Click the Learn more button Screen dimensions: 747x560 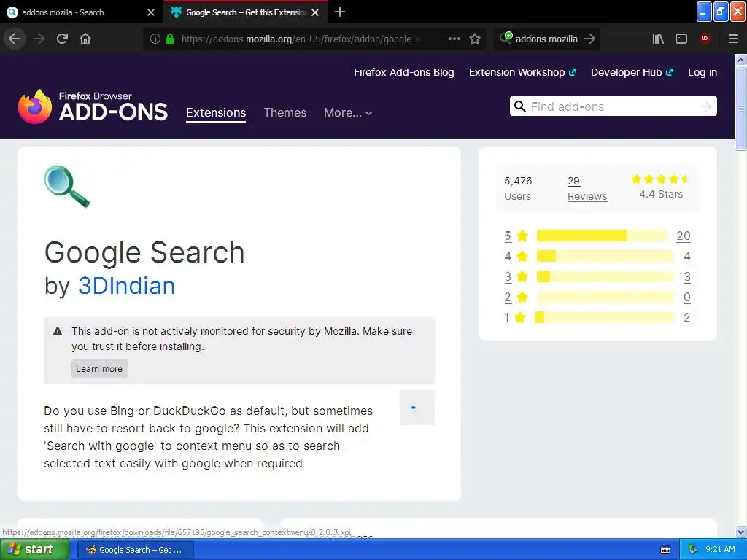(x=99, y=368)
